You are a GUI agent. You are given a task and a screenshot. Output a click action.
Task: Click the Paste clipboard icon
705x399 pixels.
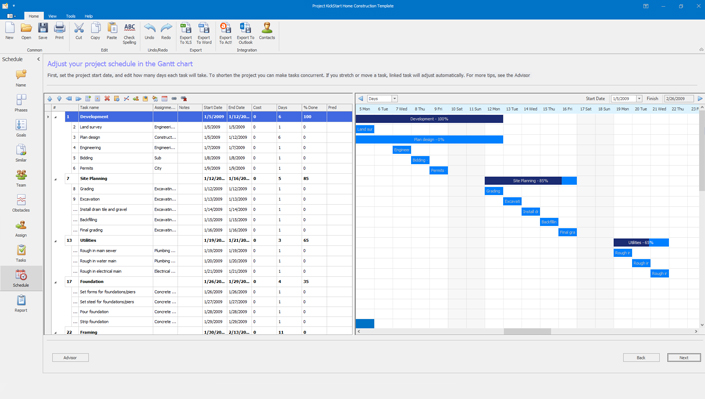coord(112,31)
